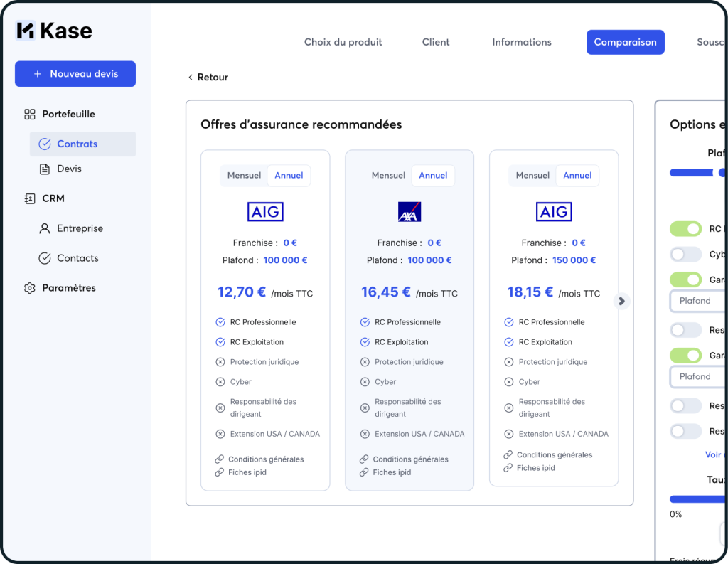Select Mensuel in the 18,15 € offer

click(x=532, y=176)
